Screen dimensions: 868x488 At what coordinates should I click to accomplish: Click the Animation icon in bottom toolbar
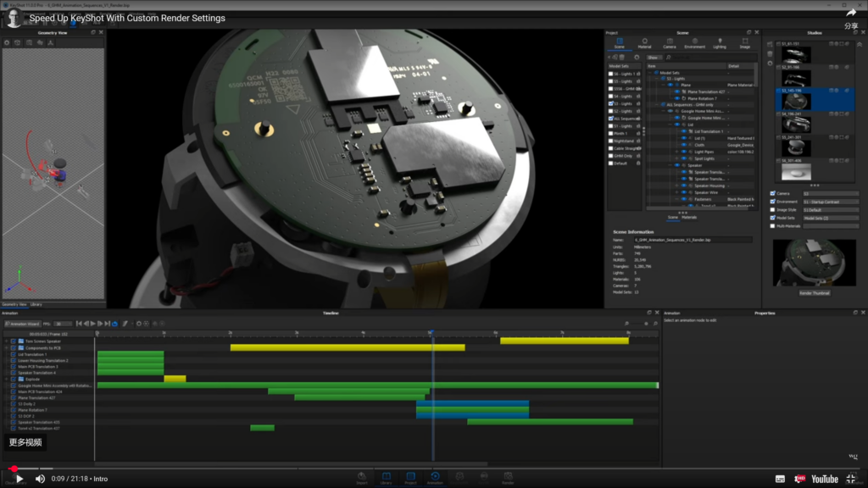click(x=435, y=479)
